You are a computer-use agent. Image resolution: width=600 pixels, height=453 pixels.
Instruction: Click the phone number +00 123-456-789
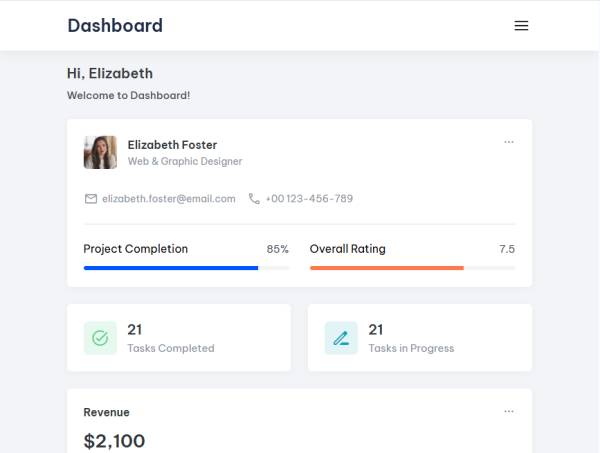pyautogui.click(x=309, y=199)
